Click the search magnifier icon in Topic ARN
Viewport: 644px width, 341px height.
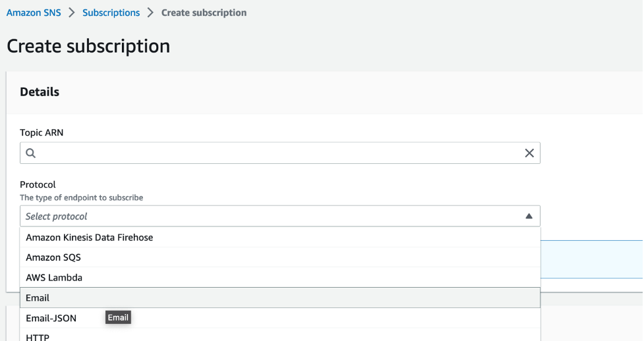(31, 153)
